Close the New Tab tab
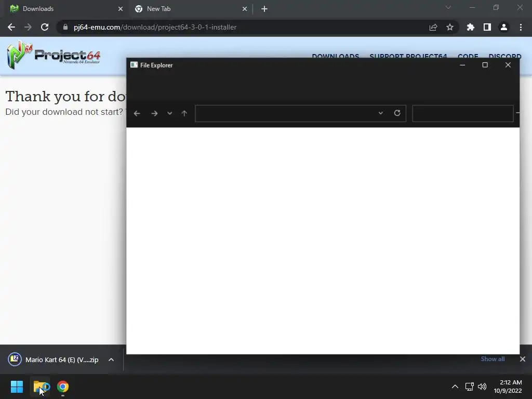 tap(245, 9)
